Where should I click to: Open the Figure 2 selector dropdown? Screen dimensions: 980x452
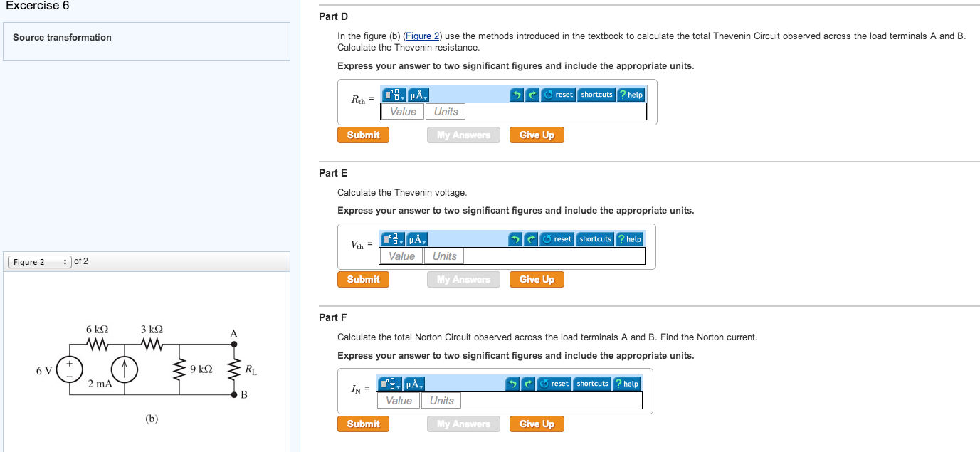40,262
